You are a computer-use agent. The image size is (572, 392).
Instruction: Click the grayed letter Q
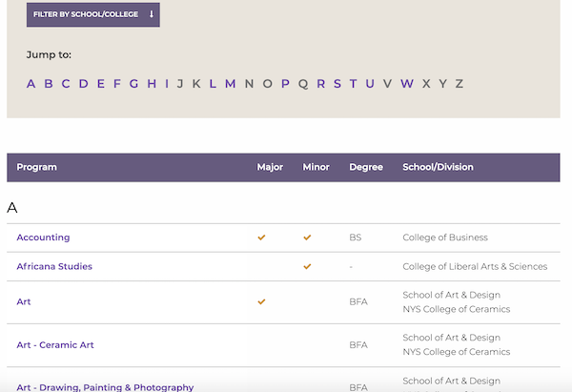[303, 84]
